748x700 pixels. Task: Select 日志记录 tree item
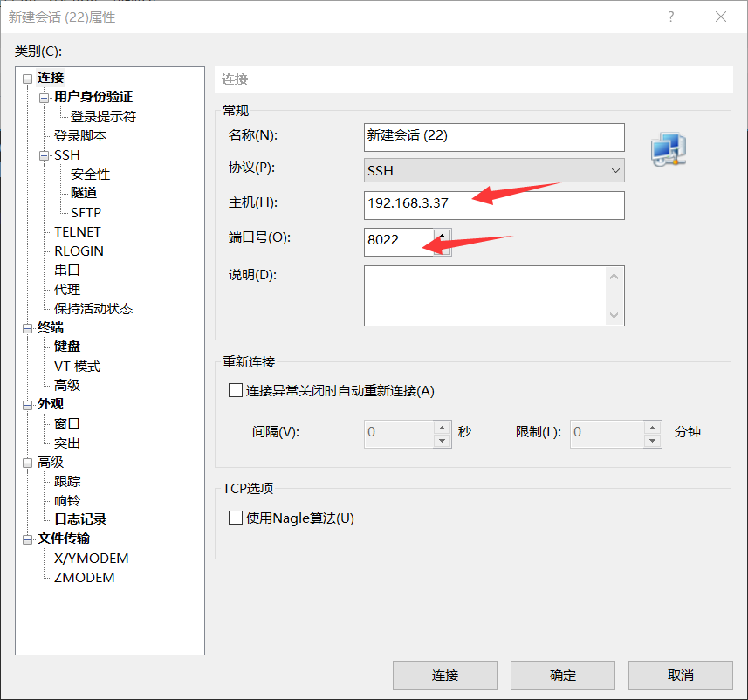(80, 519)
